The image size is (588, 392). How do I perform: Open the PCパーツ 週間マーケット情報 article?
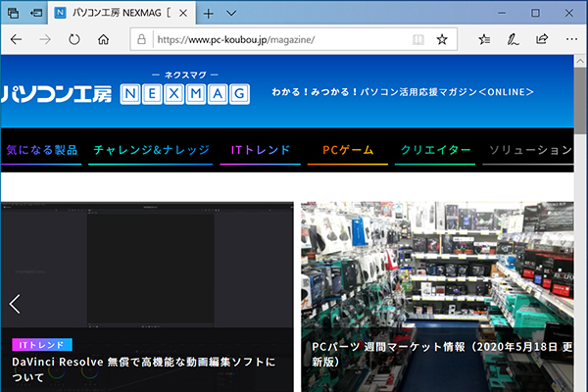click(x=435, y=354)
